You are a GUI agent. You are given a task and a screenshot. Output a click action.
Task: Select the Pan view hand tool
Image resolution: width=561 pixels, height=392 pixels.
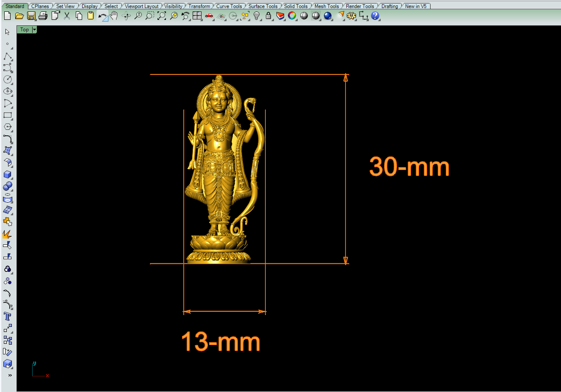click(114, 16)
